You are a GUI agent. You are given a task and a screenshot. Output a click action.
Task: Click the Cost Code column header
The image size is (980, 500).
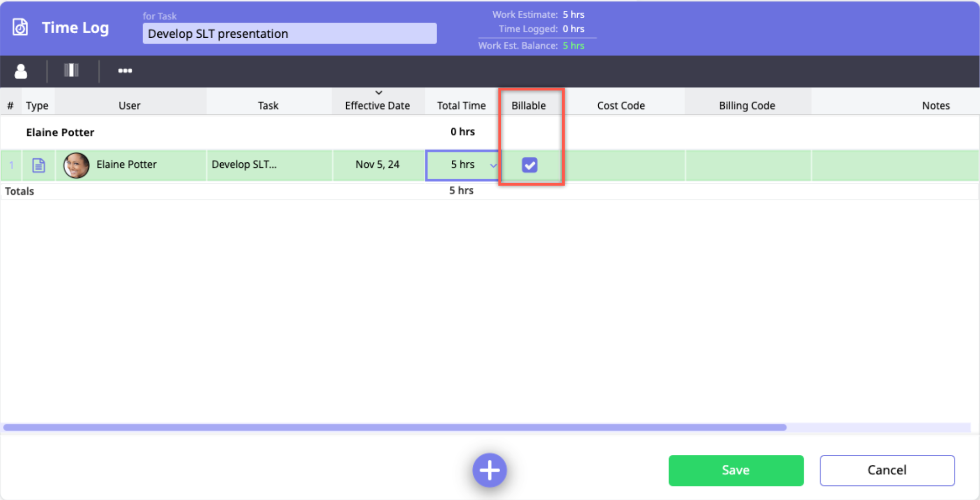621,106
